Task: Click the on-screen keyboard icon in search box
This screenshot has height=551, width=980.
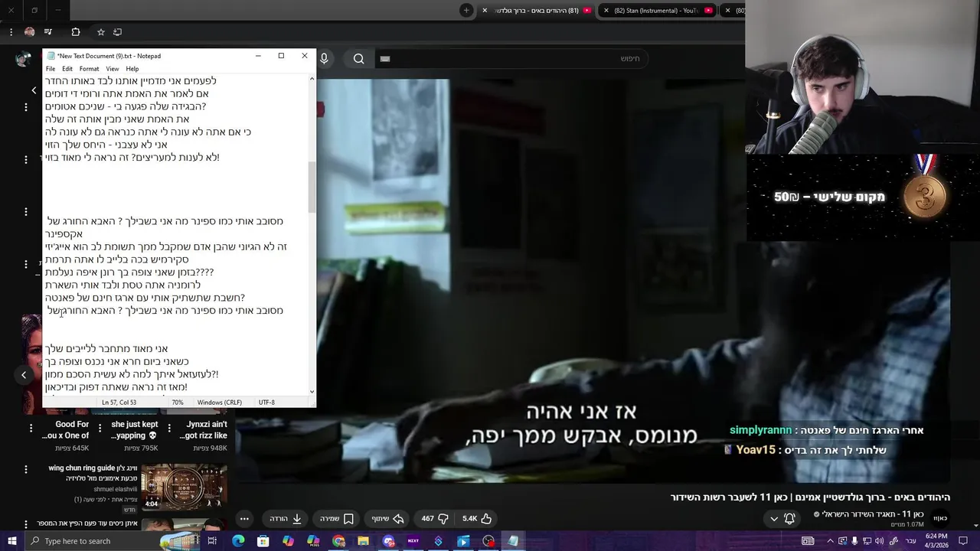Action: 385,59
